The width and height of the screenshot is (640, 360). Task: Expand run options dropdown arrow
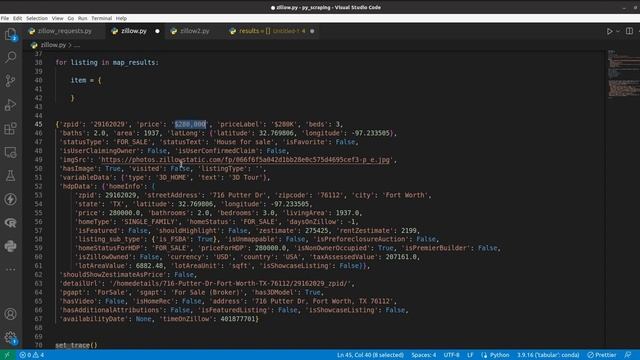tap(618, 31)
